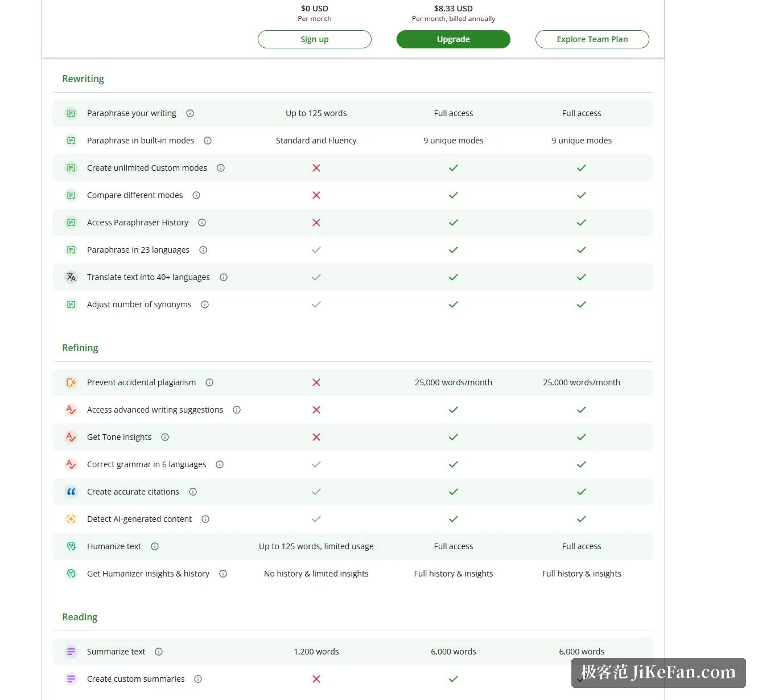This screenshot has width=758, height=700.
Task: Click the green Upgrade button
Action: pyautogui.click(x=454, y=39)
